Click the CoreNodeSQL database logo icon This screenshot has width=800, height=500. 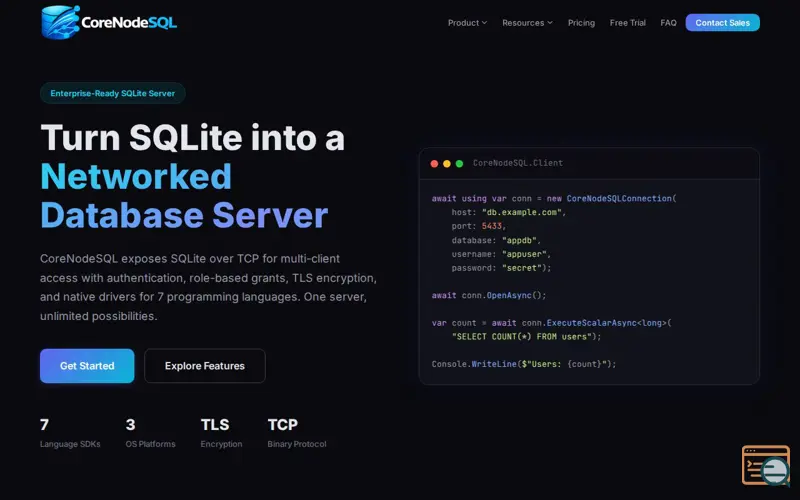[61, 22]
